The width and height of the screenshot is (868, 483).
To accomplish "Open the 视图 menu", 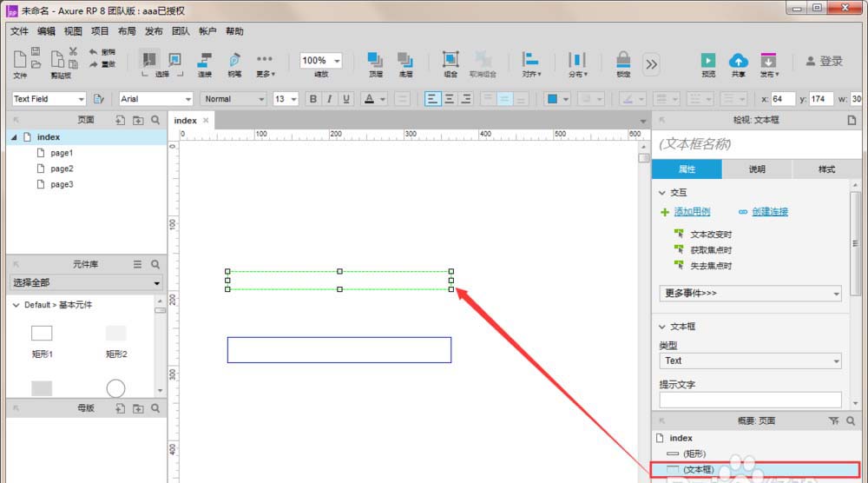I will [x=73, y=31].
